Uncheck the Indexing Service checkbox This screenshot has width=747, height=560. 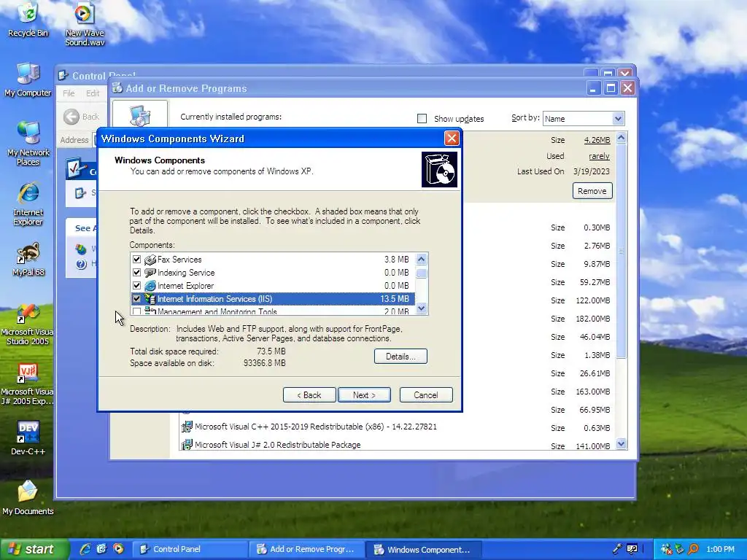[136, 273]
